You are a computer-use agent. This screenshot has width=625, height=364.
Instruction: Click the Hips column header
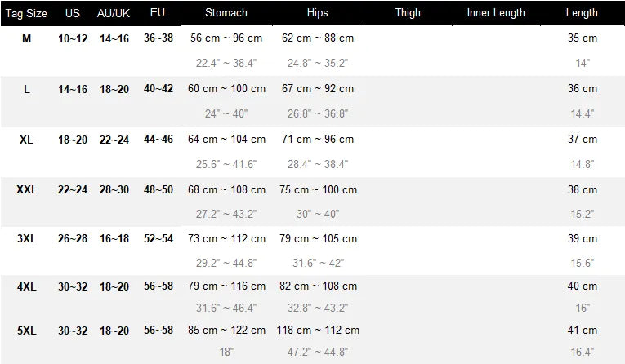[x=317, y=13]
